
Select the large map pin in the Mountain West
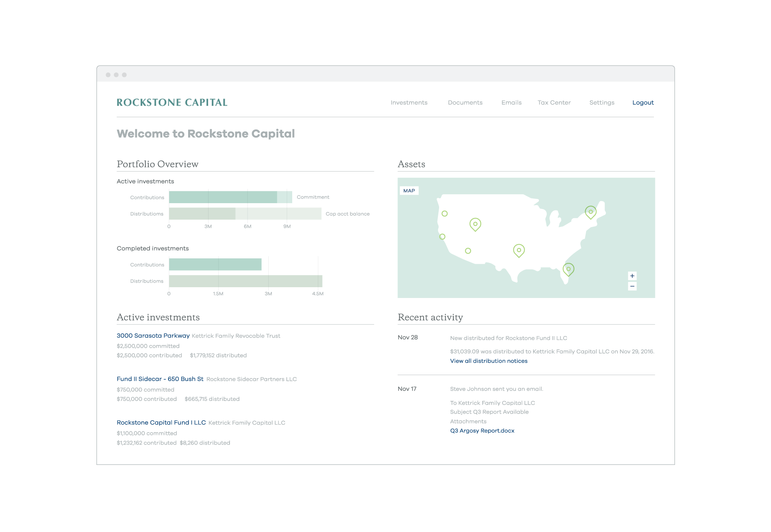point(475,224)
